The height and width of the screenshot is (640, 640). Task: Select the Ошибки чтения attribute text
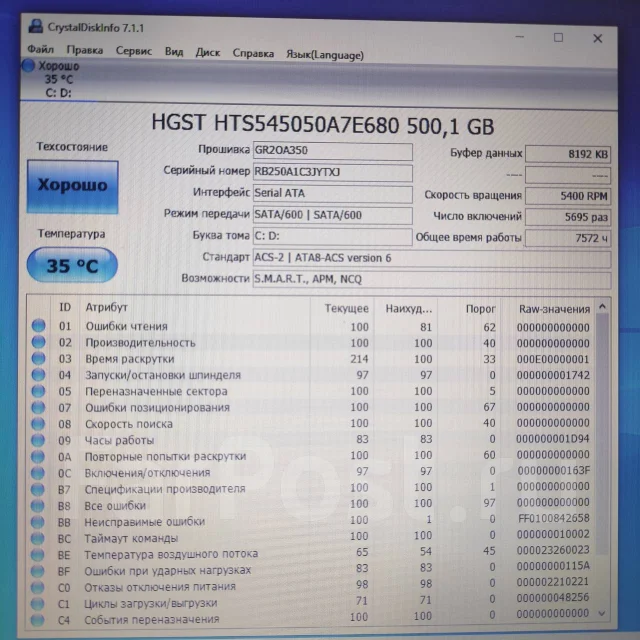pos(127,326)
